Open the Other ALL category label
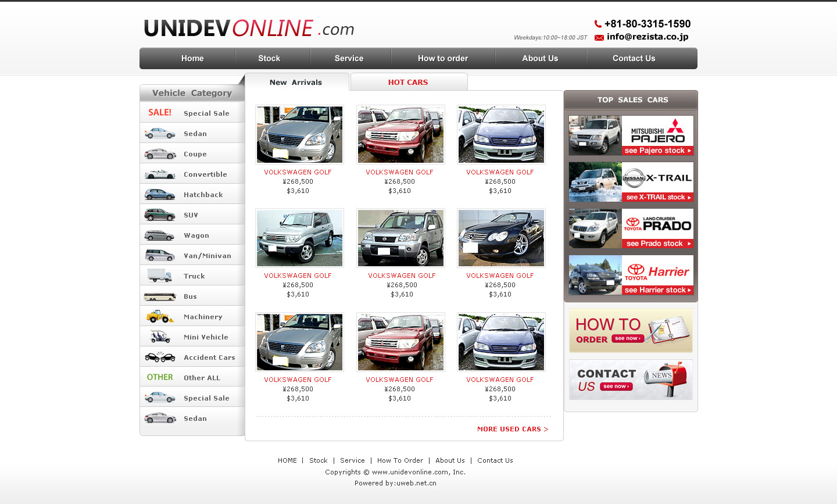837x504 pixels. click(x=202, y=378)
